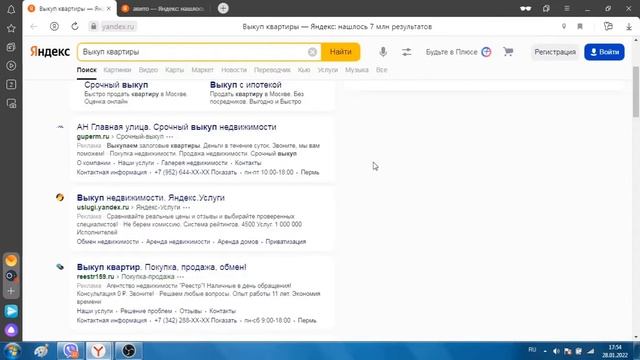Open video play icon in sidebar

coord(11,66)
